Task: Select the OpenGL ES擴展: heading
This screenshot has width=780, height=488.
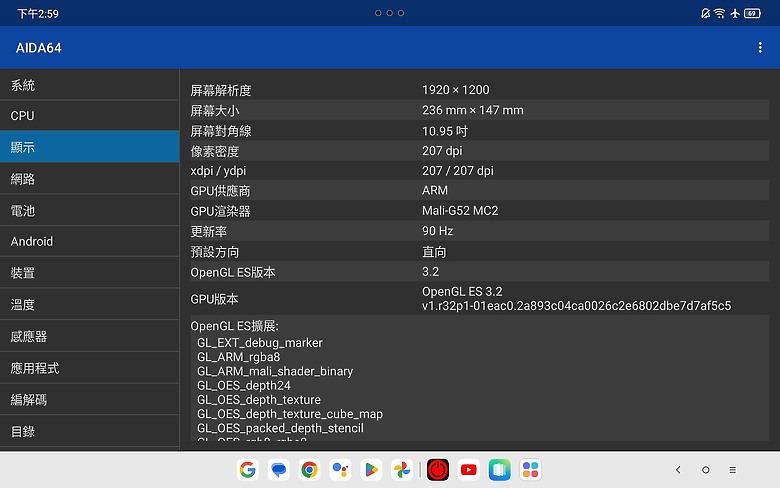Action: [234, 326]
